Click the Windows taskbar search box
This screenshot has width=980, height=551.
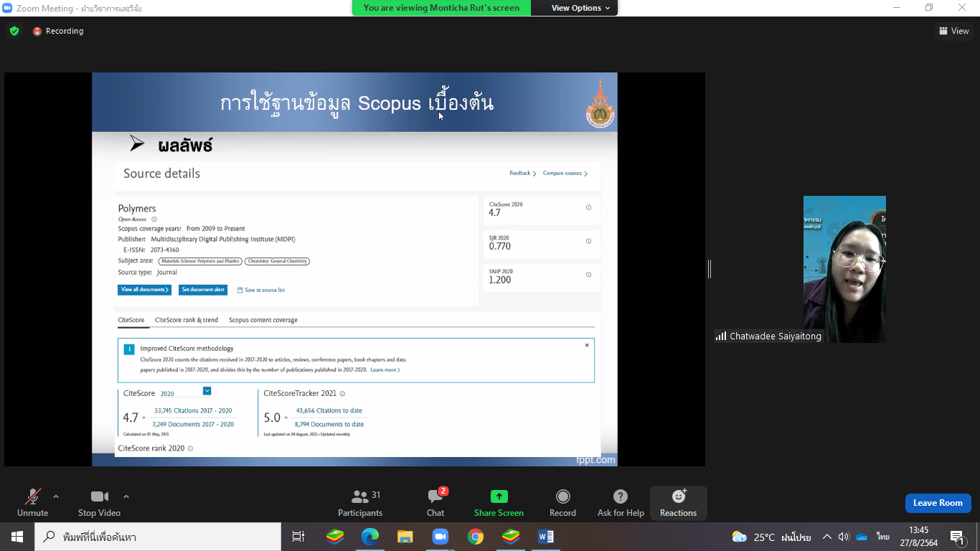click(x=157, y=537)
